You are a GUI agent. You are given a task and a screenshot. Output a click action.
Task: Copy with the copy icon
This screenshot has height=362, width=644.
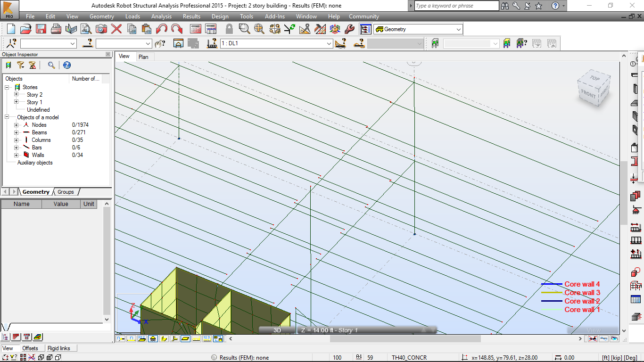pos(132,29)
